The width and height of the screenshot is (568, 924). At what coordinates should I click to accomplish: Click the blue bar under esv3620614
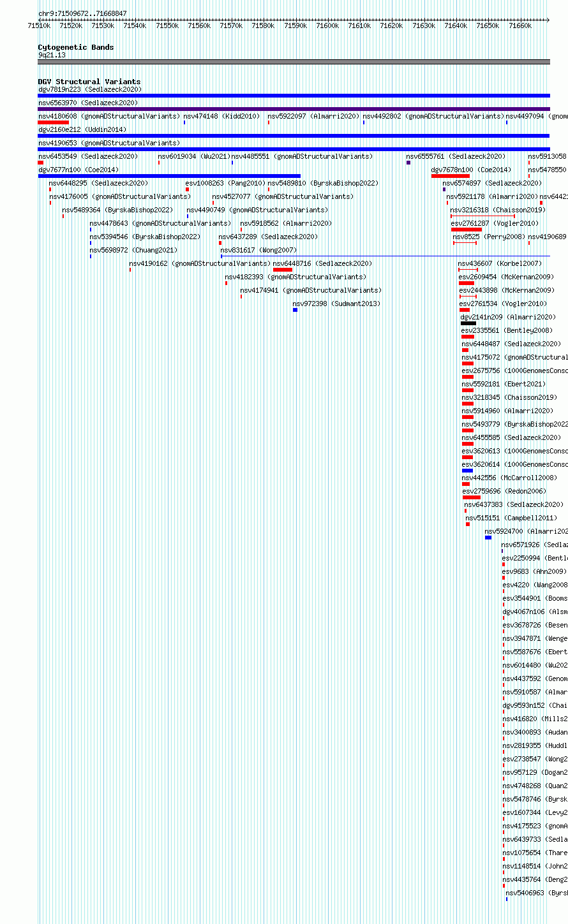(x=468, y=471)
